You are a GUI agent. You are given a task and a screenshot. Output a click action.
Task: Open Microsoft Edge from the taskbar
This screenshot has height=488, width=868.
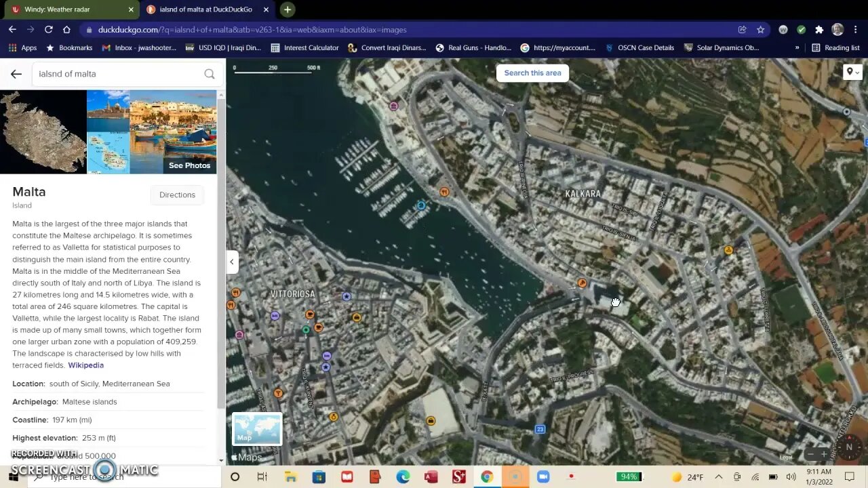click(x=403, y=477)
